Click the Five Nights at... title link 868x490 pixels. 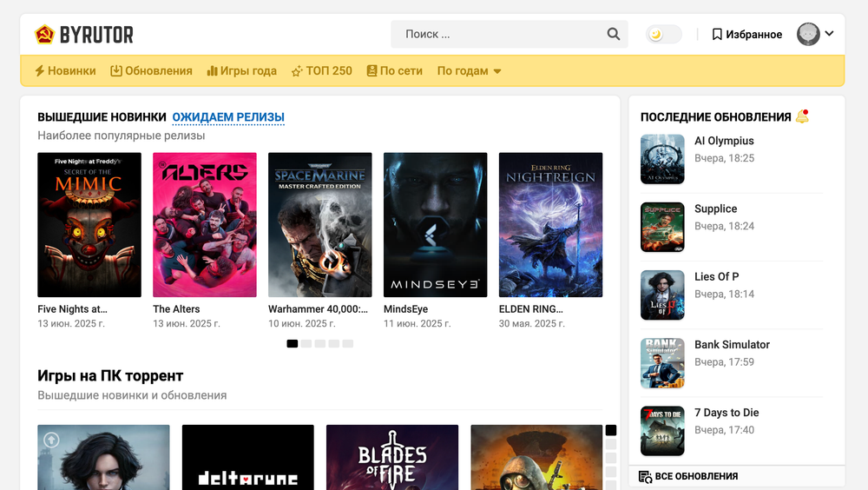[73, 309]
